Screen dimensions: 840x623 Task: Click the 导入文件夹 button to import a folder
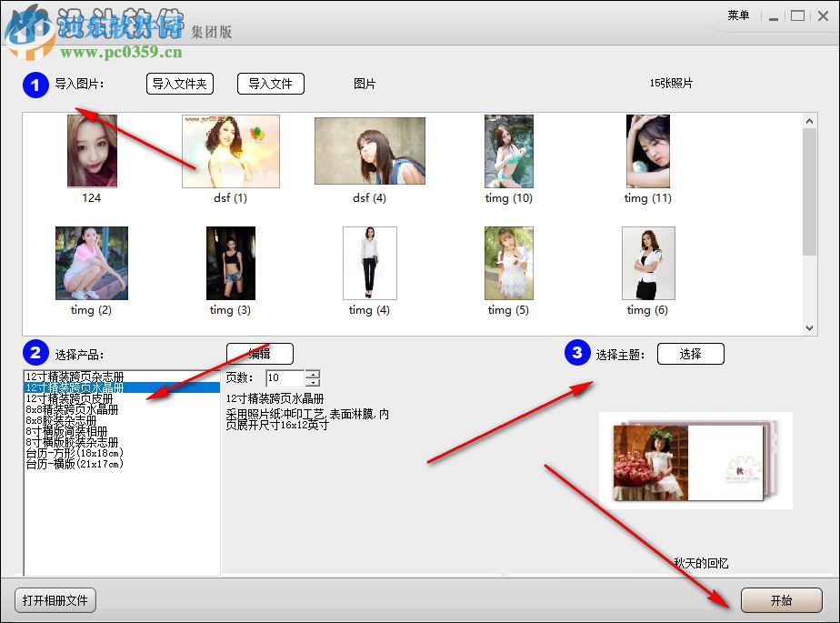click(x=180, y=84)
